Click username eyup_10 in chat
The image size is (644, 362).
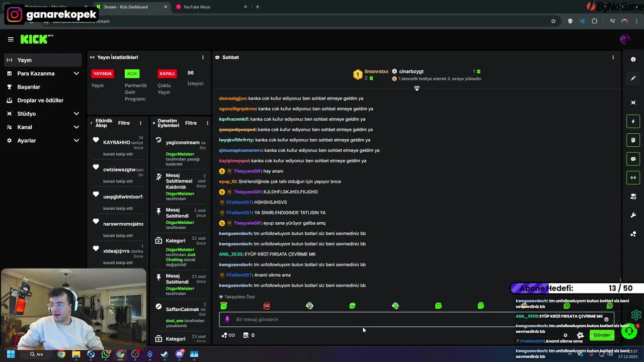coord(228,182)
